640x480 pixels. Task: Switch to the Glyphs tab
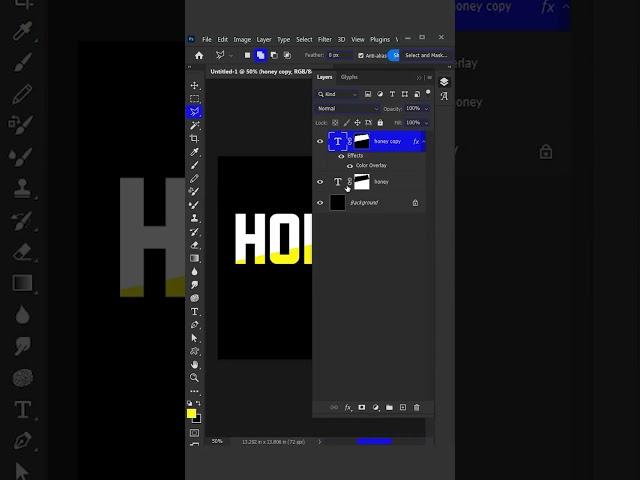[x=349, y=77]
